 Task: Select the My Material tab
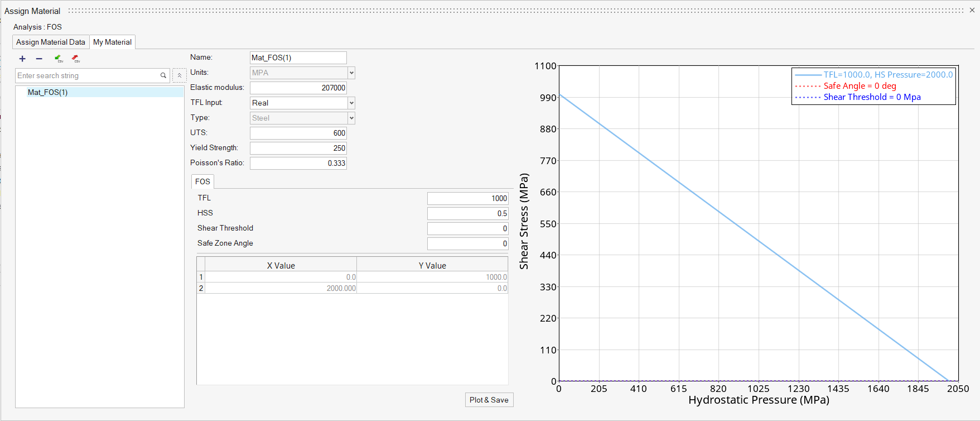113,42
